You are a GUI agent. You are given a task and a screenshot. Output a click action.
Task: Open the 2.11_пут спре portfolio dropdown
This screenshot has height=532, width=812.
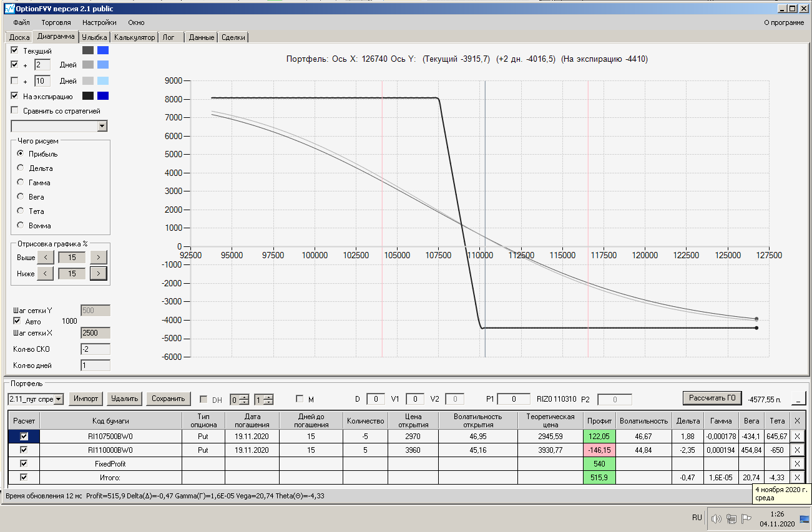tap(59, 399)
